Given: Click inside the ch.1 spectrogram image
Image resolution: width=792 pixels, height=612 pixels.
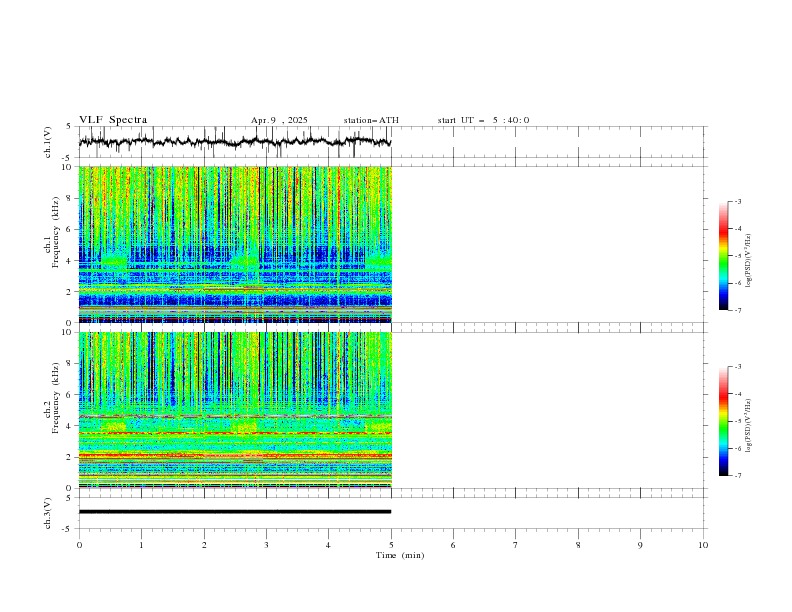Looking at the screenshot, I should [235, 244].
